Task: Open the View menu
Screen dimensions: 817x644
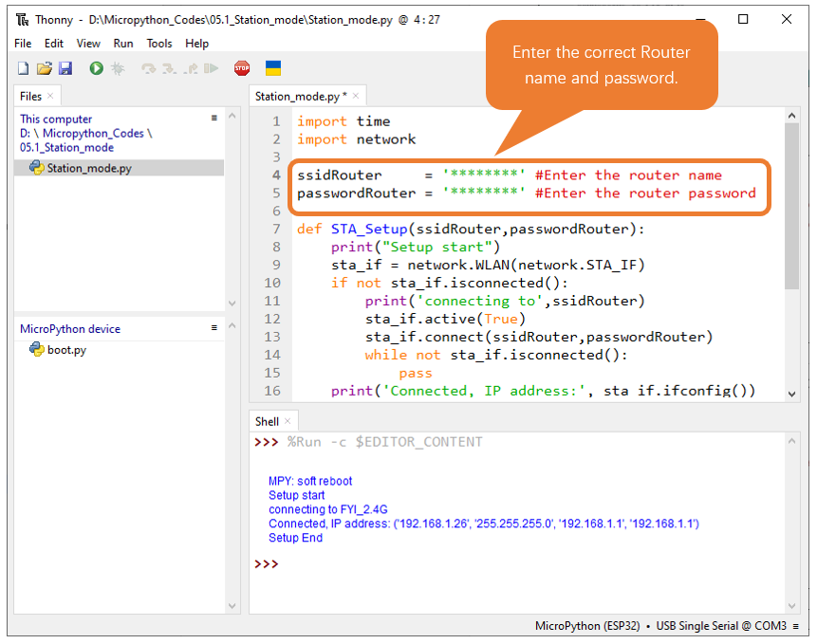Action: 88,44
